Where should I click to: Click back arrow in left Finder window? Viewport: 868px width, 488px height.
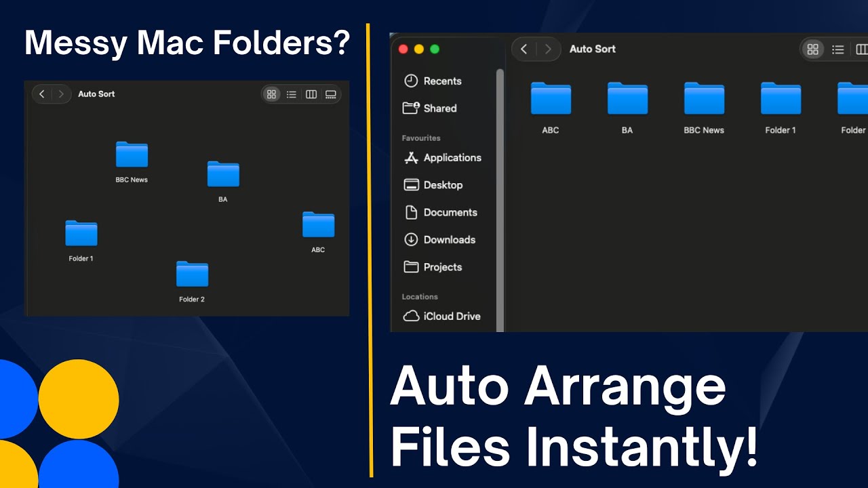pyautogui.click(x=42, y=94)
